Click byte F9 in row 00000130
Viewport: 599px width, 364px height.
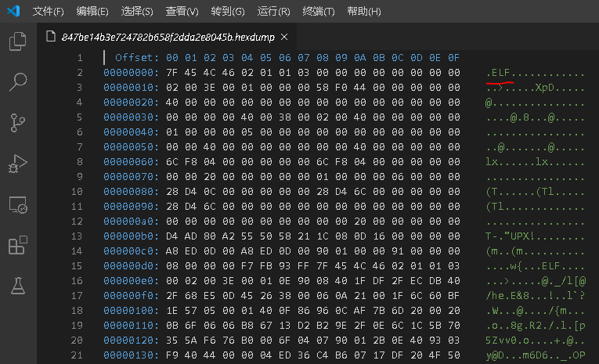pos(172,355)
